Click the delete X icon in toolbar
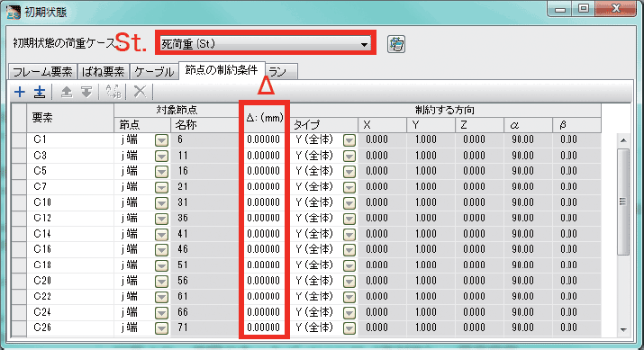The image size is (644, 350). 140,92
